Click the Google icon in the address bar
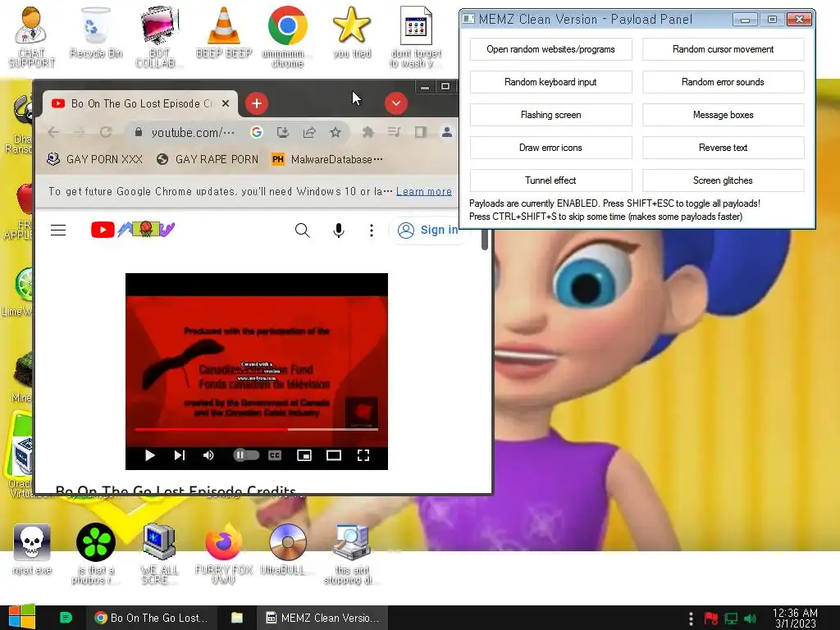840x630 pixels. point(257,132)
